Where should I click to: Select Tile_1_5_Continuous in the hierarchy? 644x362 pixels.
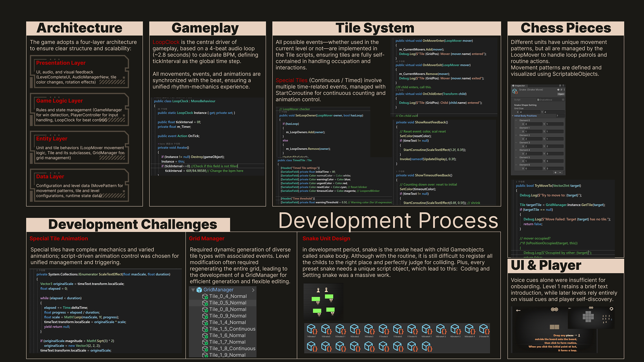tap(232, 329)
